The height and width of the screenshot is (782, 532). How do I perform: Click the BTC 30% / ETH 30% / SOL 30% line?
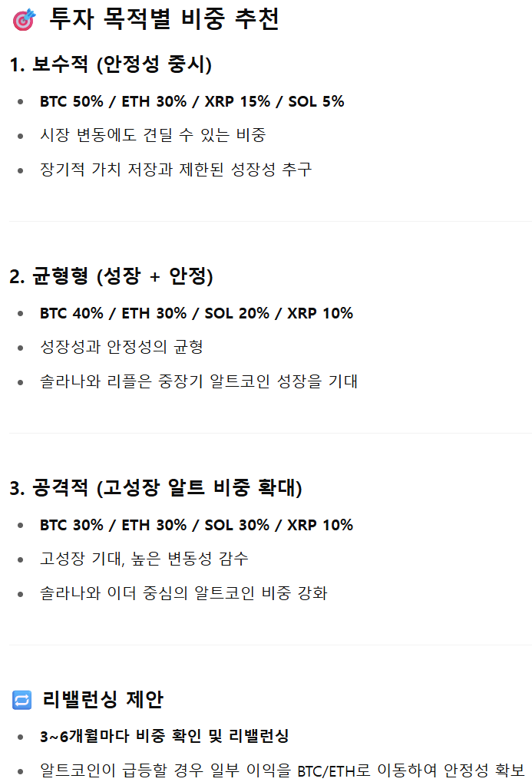point(197,525)
